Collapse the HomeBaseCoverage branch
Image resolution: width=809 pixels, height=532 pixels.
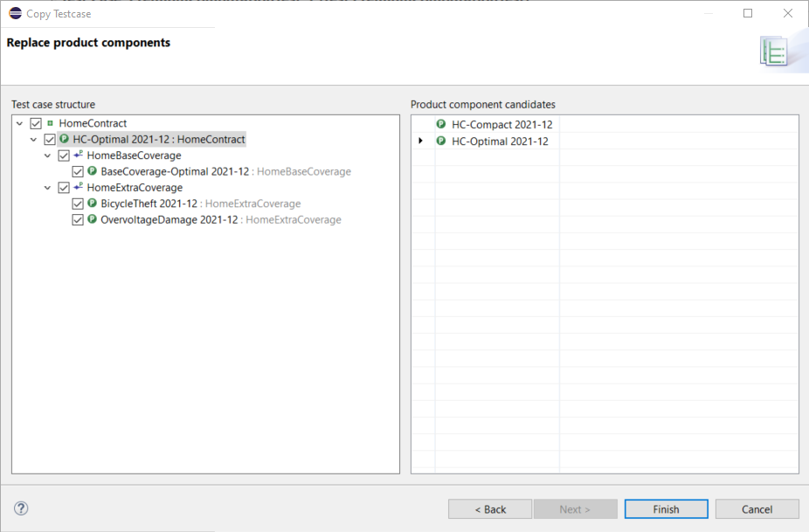point(48,155)
